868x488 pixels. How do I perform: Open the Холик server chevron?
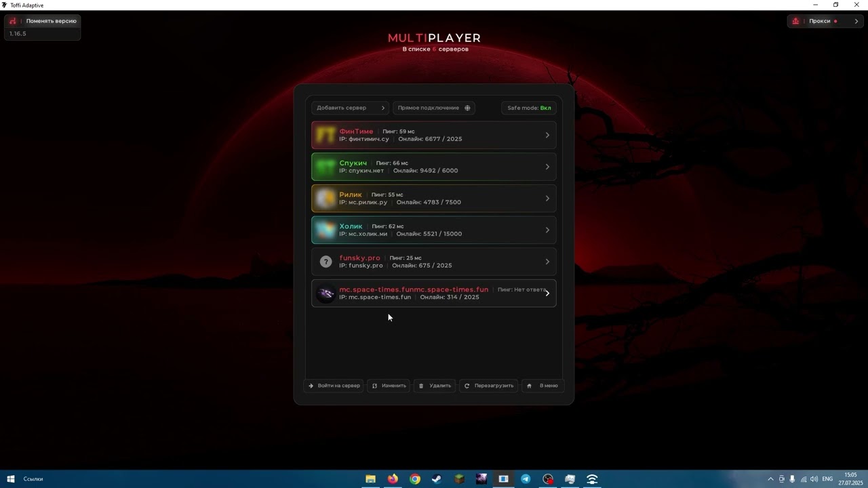click(x=547, y=230)
